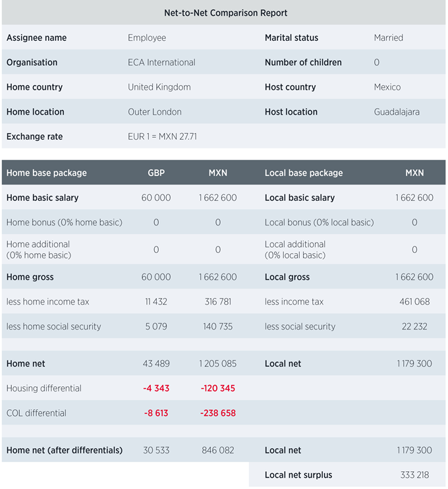448x489 pixels.
Task: Select the Married marital status value
Action: click(x=388, y=38)
